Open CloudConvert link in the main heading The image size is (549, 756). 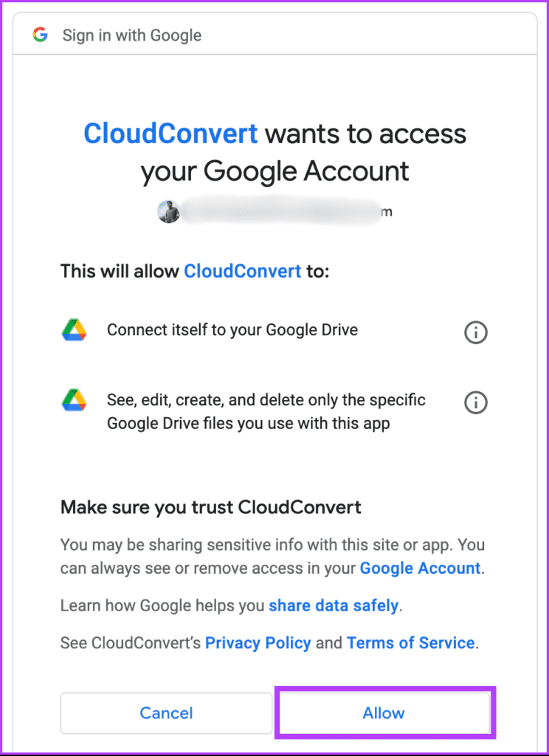[x=170, y=134]
